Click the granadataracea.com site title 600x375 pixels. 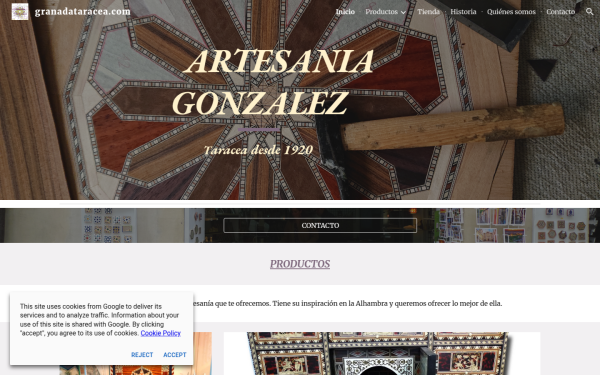pos(83,11)
